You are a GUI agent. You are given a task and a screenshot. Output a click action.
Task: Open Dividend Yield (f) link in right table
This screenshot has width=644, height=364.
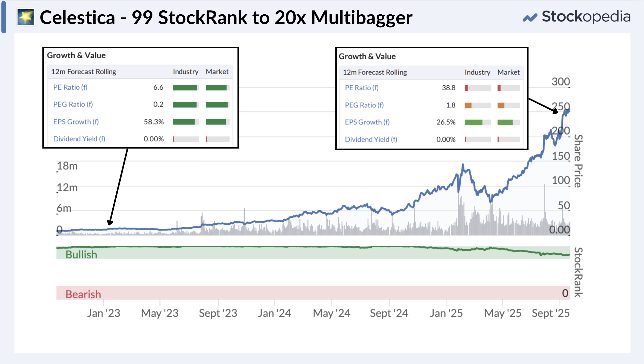371,139
